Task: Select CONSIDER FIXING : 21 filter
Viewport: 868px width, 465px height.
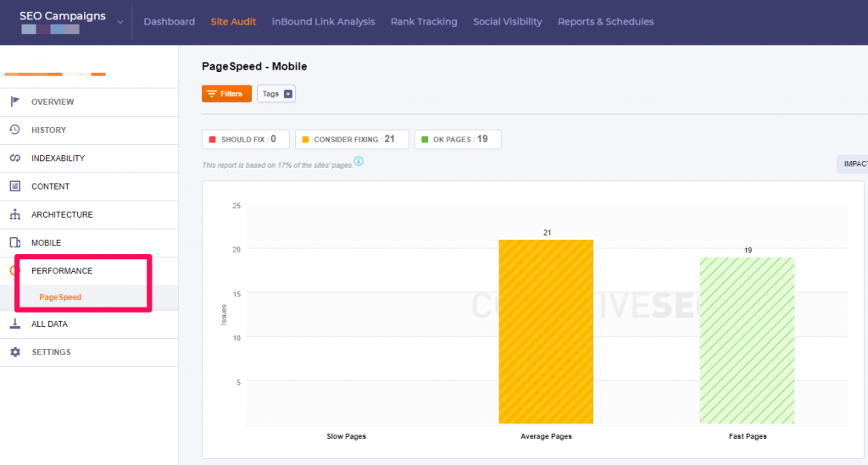Action: coord(352,140)
